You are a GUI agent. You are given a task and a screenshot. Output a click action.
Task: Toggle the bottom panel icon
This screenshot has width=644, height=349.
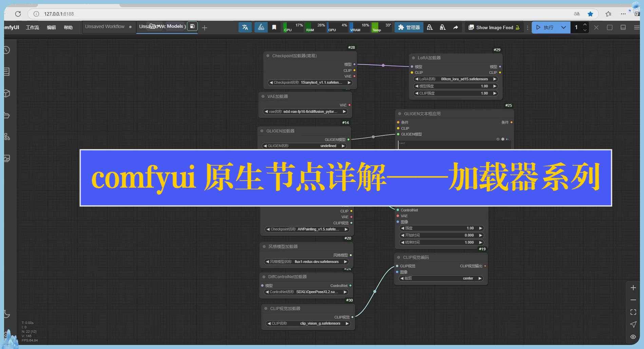[623, 27]
